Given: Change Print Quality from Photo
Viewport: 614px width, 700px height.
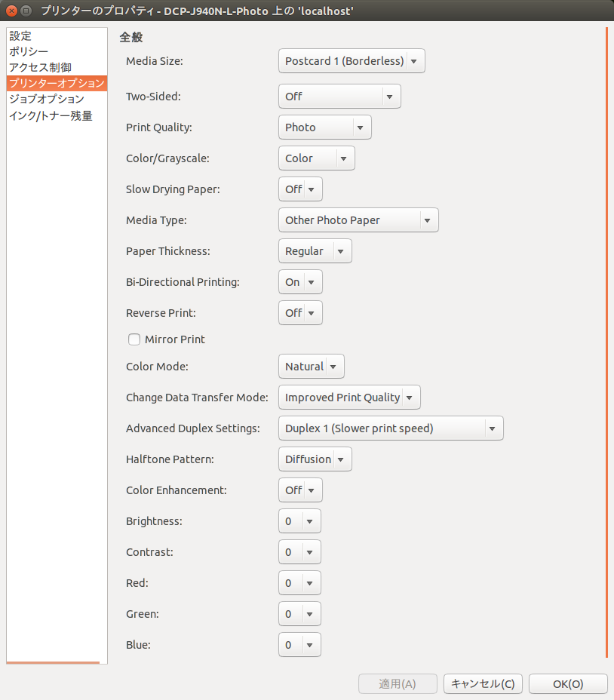Looking at the screenshot, I should (x=324, y=127).
